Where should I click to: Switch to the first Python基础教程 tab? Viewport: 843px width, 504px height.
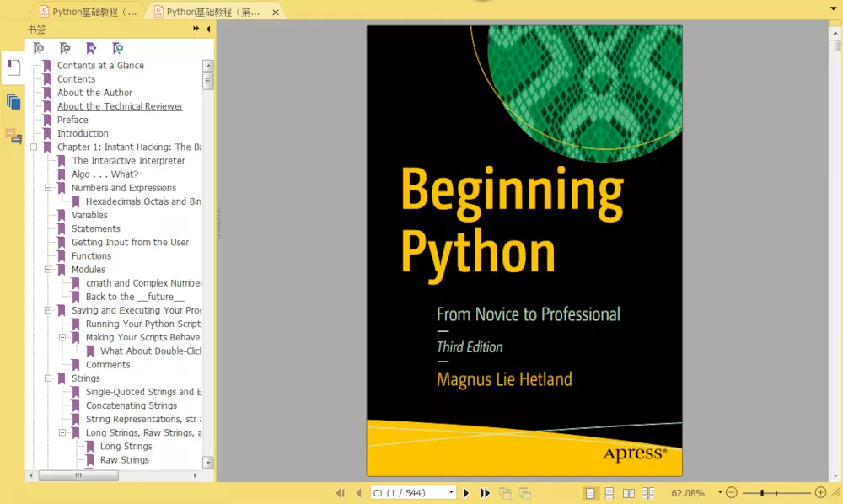(x=89, y=12)
